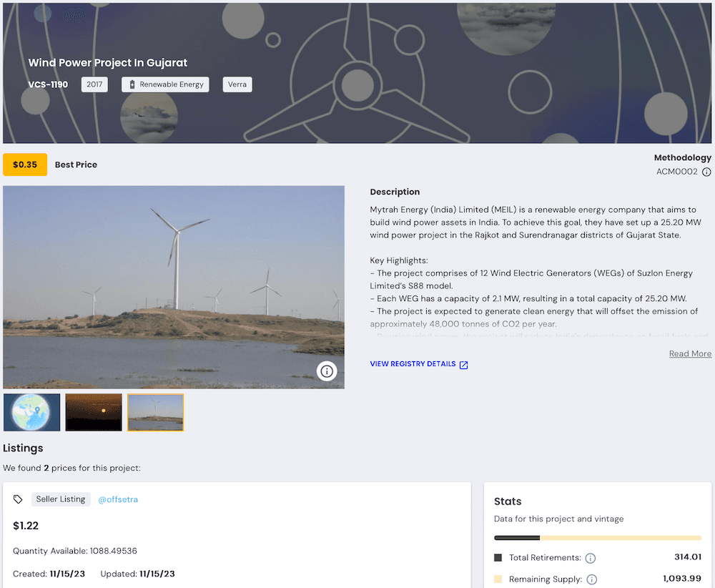
Task: Select the highlighted wind turbine thumbnail
Action: (156, 412)
